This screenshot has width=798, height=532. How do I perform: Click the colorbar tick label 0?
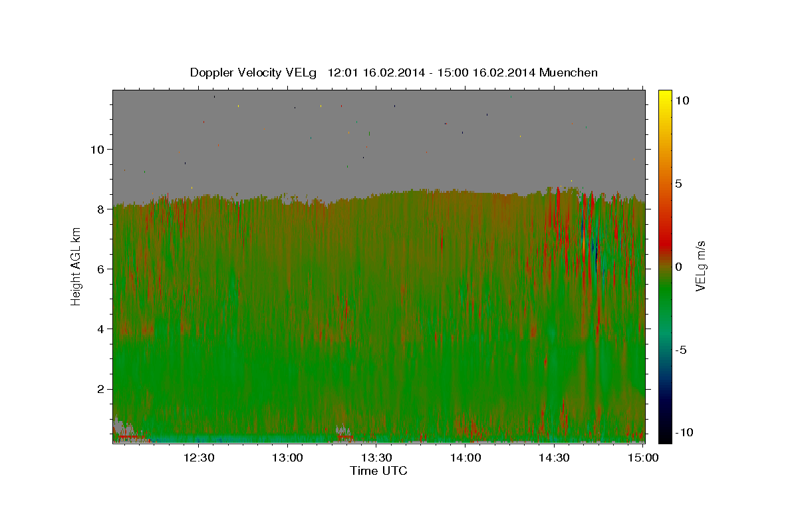tap(678, 267)
